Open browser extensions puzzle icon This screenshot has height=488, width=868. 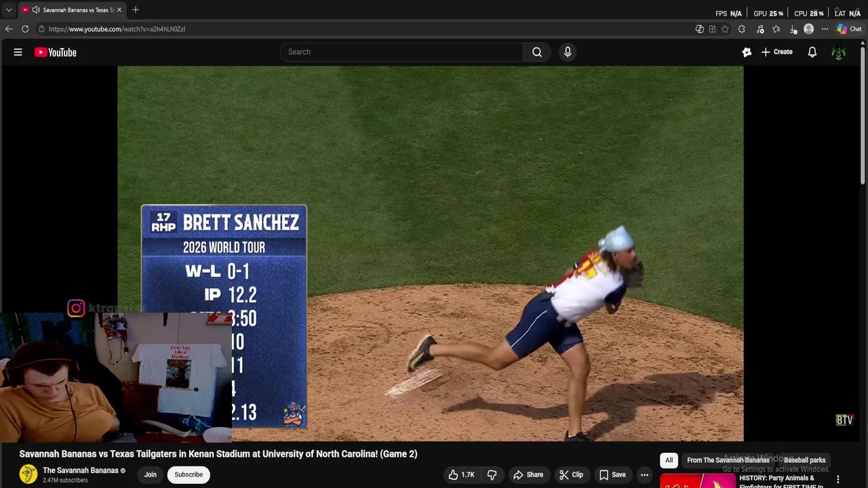point(742,29)
